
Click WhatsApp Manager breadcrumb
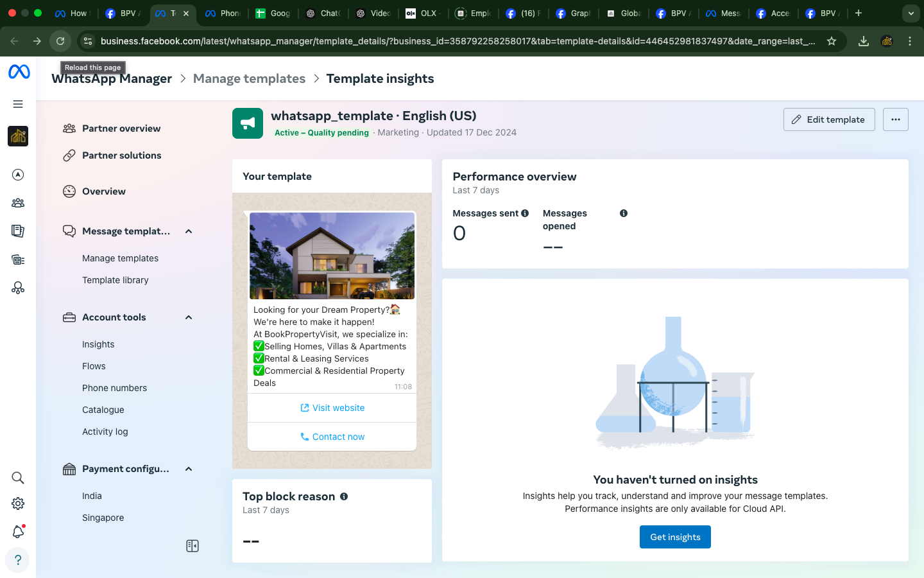[x=112, y=78]
